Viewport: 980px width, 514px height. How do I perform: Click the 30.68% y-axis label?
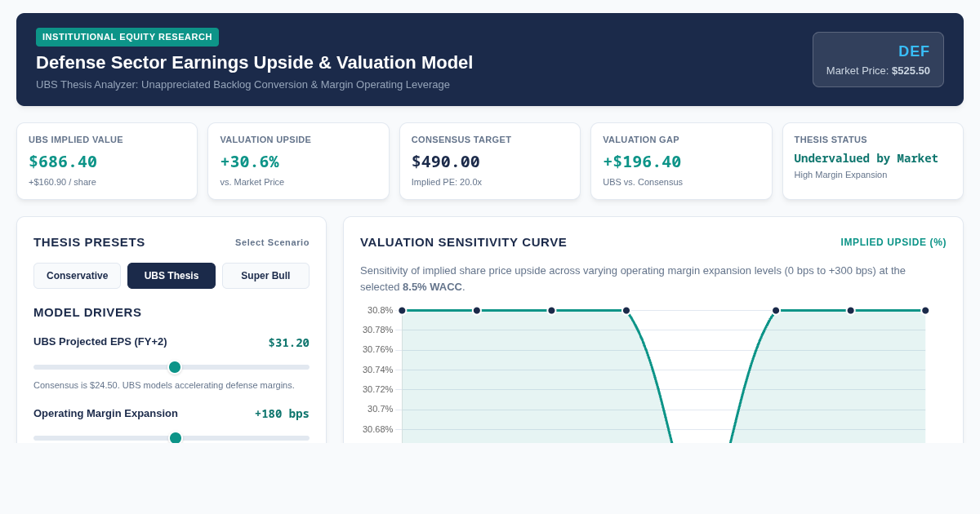(377, 429)
